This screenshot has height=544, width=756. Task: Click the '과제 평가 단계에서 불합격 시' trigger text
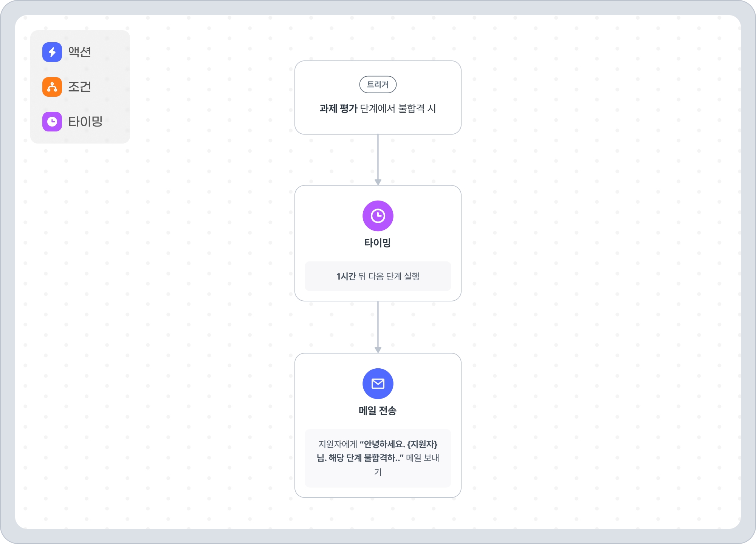(x=378, y=109)
